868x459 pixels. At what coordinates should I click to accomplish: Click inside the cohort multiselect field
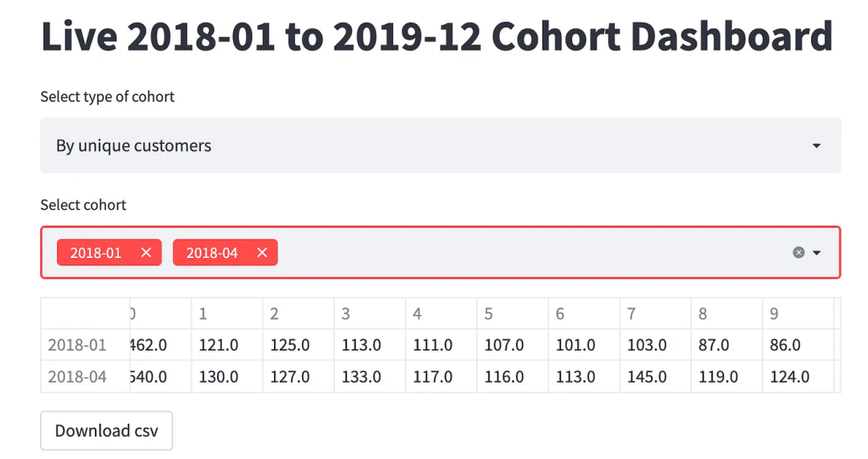tap(522, 252)
